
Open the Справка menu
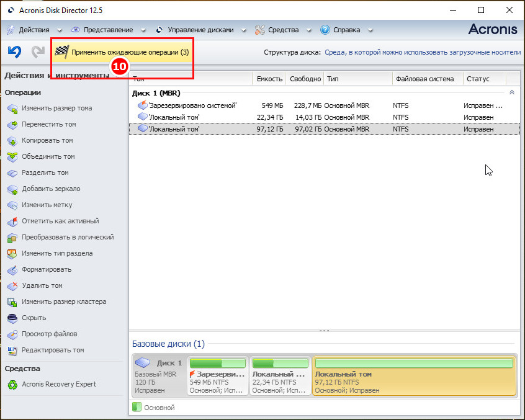[x=346, y=30]
